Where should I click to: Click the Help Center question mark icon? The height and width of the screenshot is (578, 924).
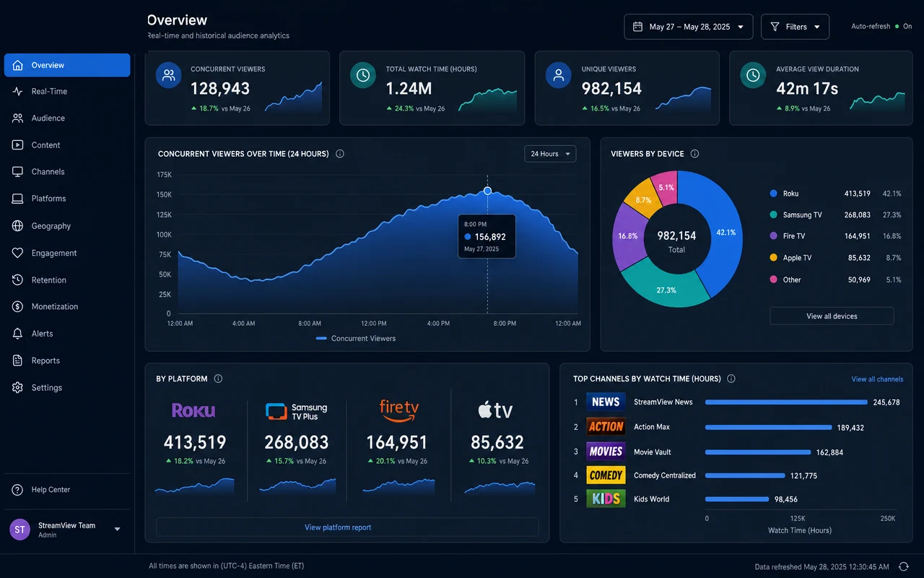[18, 490]
